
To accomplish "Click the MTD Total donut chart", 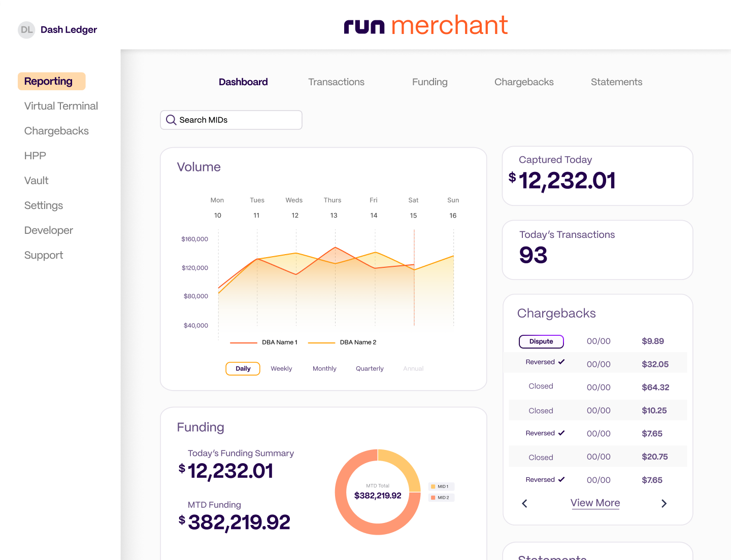I will point(378,491).
